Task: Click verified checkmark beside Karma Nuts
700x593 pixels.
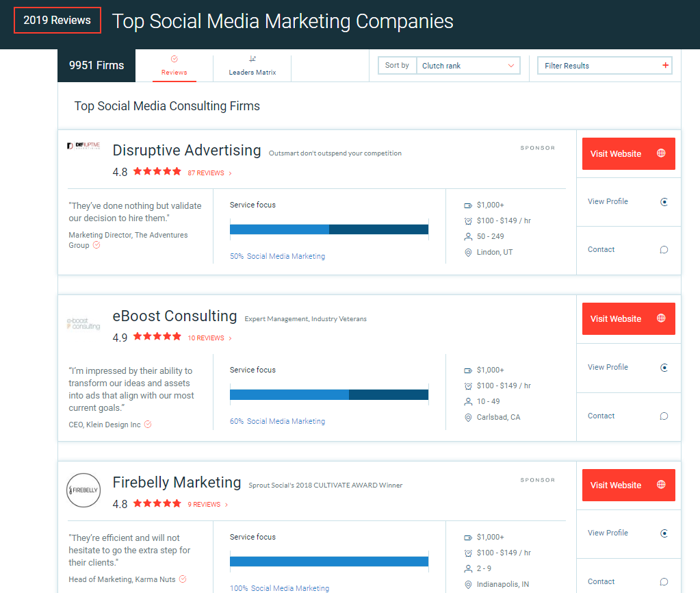Action: 183,579
